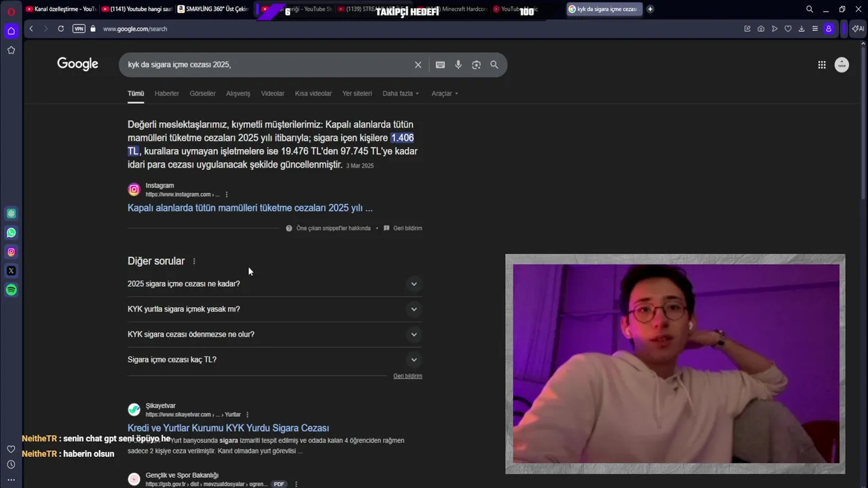
Task: Select the Alışveriş search filter
Action: click(238, 94)
